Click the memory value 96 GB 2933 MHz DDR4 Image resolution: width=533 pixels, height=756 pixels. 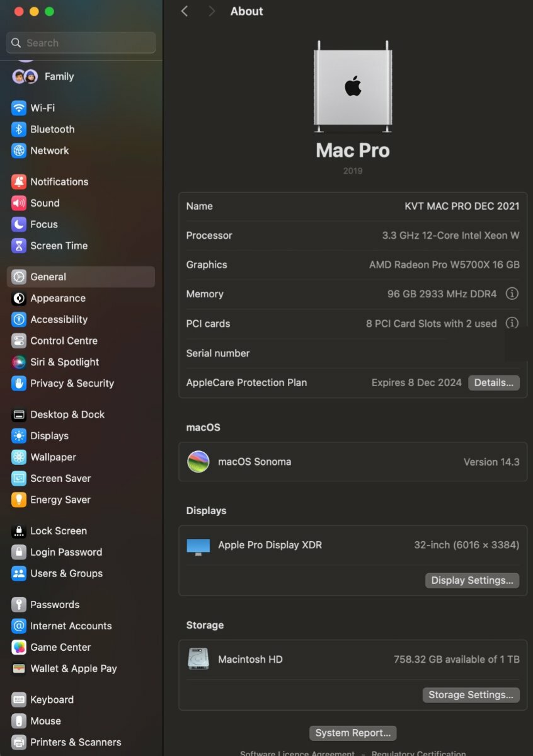point(442,294)
